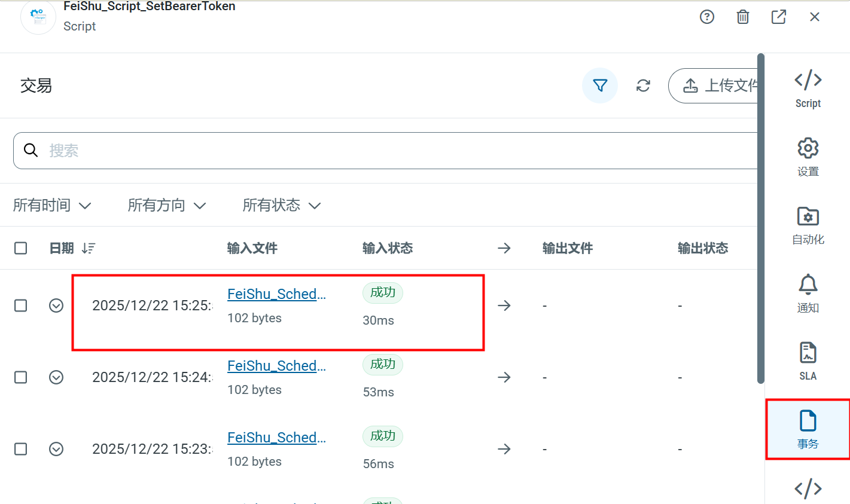Open the 所有时间 dropdown
Viewport: 850px width, 504px height.
point(52,205)
